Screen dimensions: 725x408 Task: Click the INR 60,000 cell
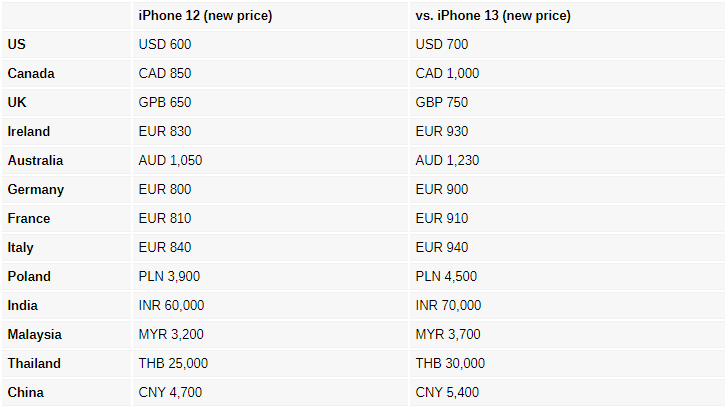(x=171, y=305)
